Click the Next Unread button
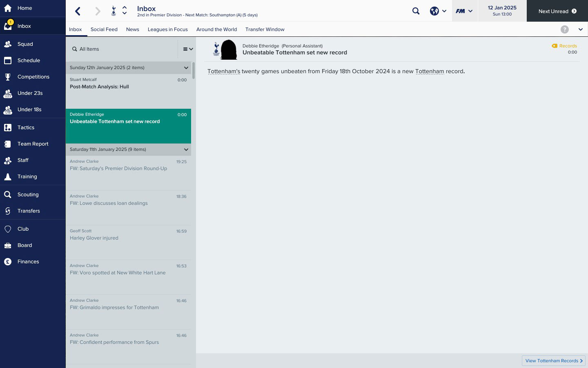588x368 pixels. click(x=557, y=11)
